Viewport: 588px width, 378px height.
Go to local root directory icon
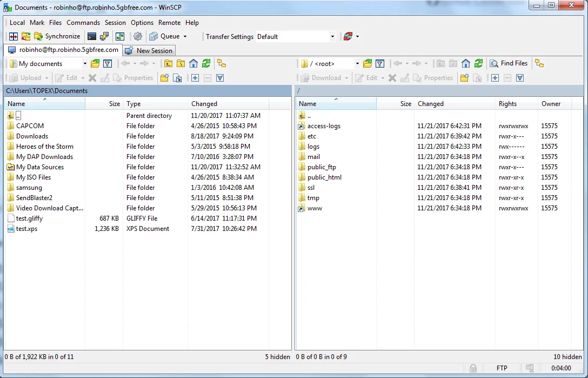pos(181,63)
